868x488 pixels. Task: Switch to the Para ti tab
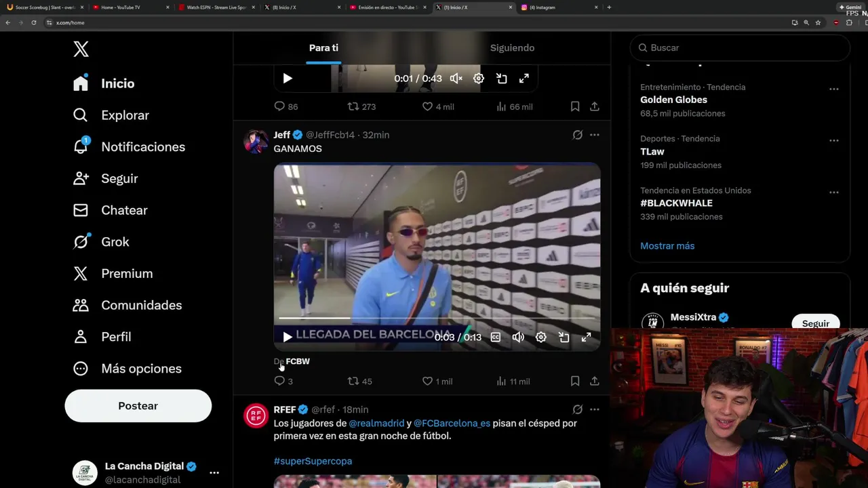pyautogui.click(x=323, y=48)
